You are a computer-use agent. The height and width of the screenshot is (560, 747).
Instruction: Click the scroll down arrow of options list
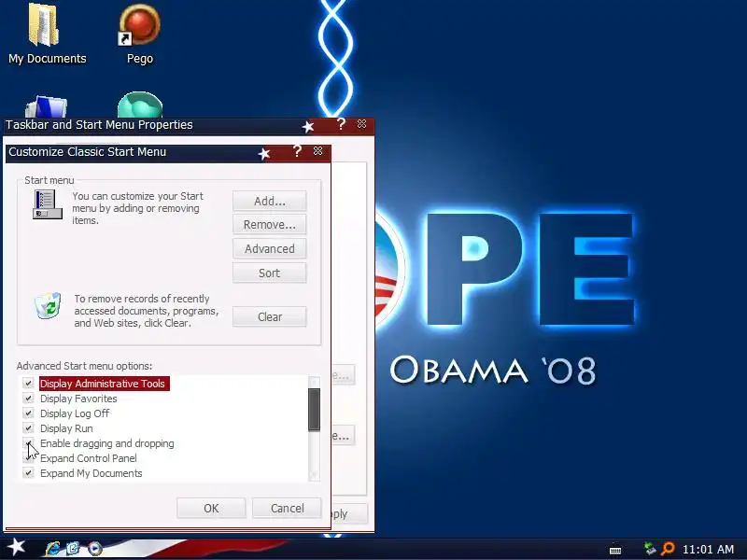tap(314, 475)
